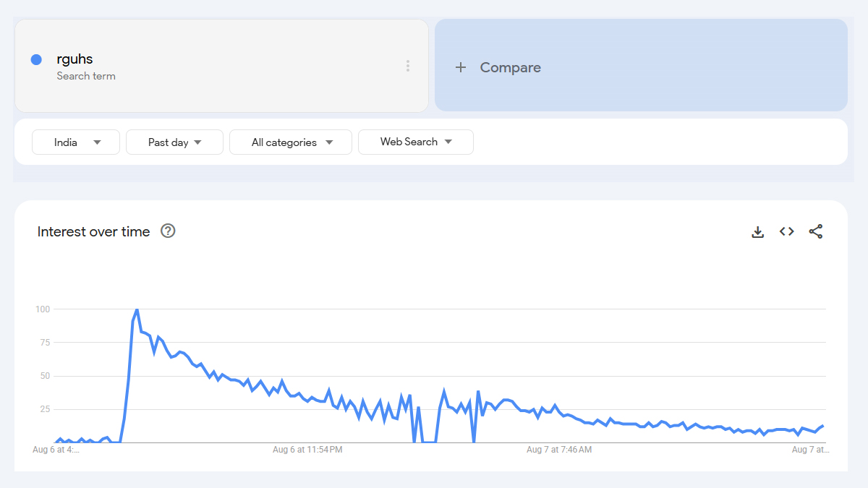Open the India region dropdown
The width and height of the screenshot is (868, 488).
tap(75, 142)
